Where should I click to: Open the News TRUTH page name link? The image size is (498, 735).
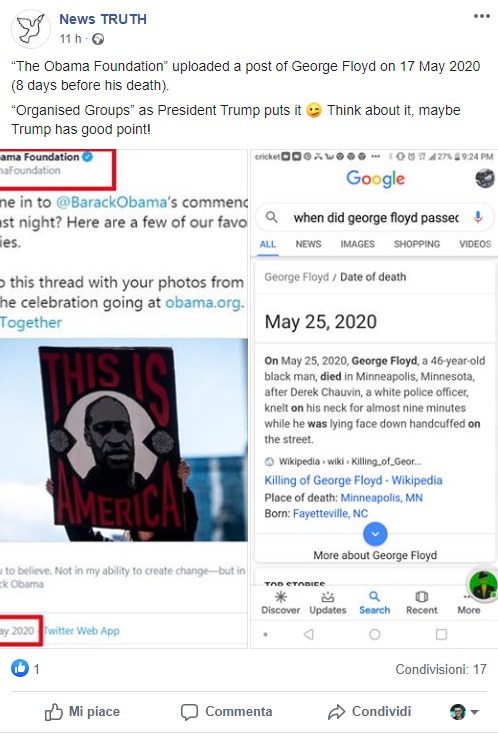click(103, 19)
